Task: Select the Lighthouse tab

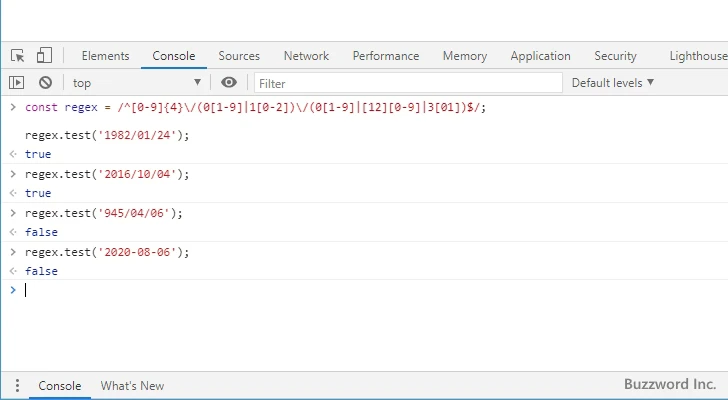Action: click(x=696, y=56)
